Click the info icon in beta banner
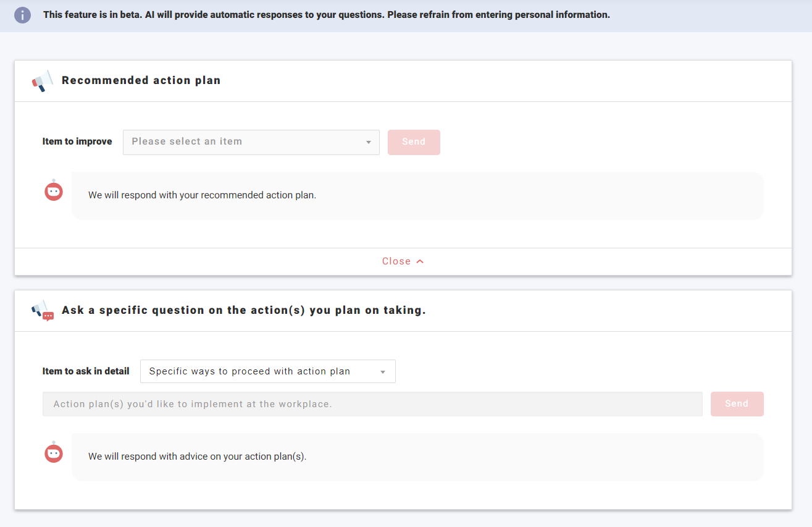The height and width of the screenshot is (527, 812). tap(22, 15)
